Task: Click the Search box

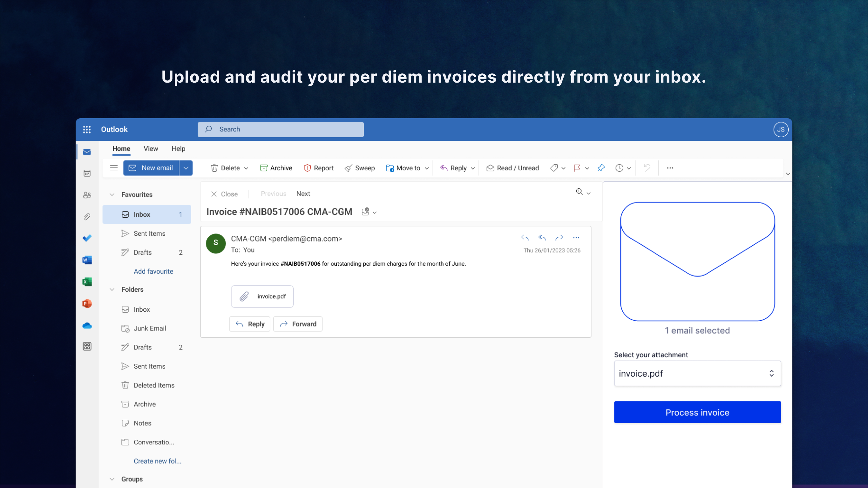Action: click(x=281, y=129)
